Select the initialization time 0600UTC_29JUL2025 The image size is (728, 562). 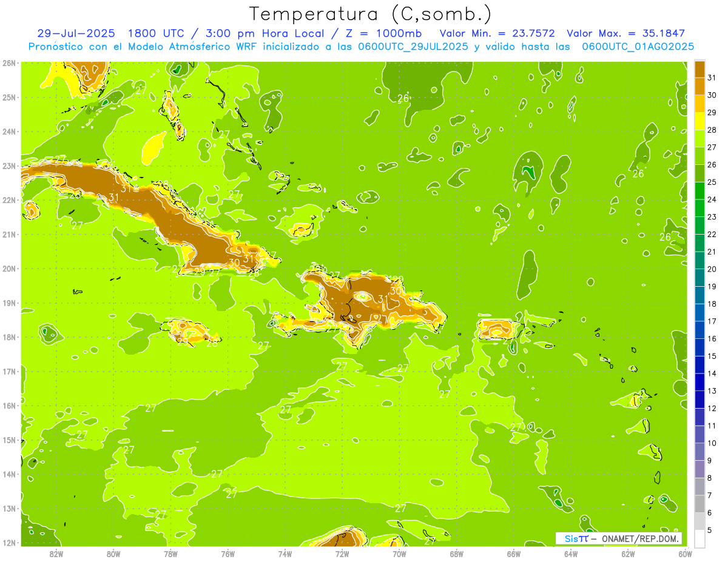(x=413, y=47)
